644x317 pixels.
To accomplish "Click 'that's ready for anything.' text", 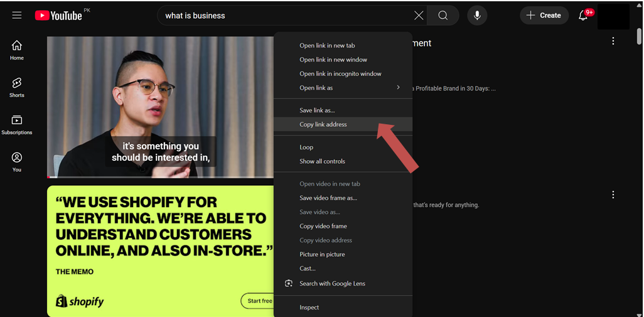I will tap(446, 205).
